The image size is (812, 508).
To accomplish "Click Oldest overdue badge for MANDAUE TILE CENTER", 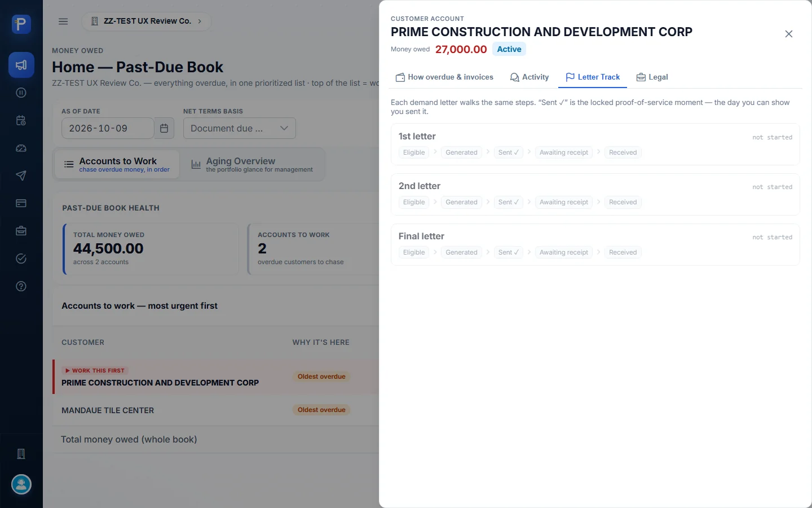I will tap(321, 410).
